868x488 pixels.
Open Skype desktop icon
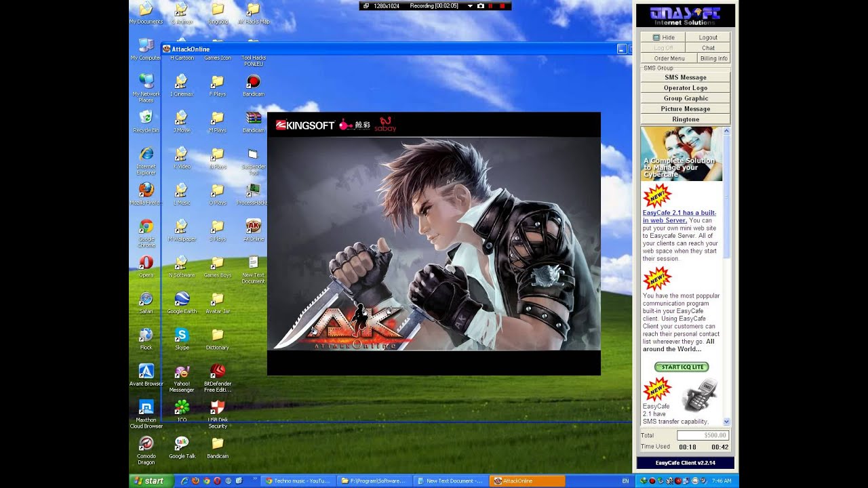tap(182, 339)
